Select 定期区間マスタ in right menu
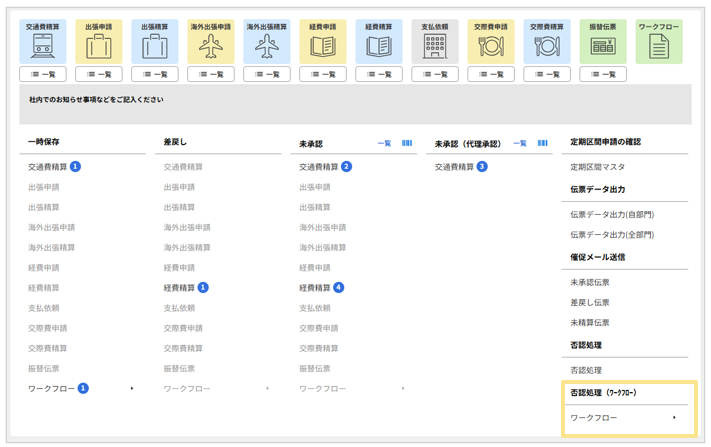Screen dimensions: 711x447 click(597, 167)
